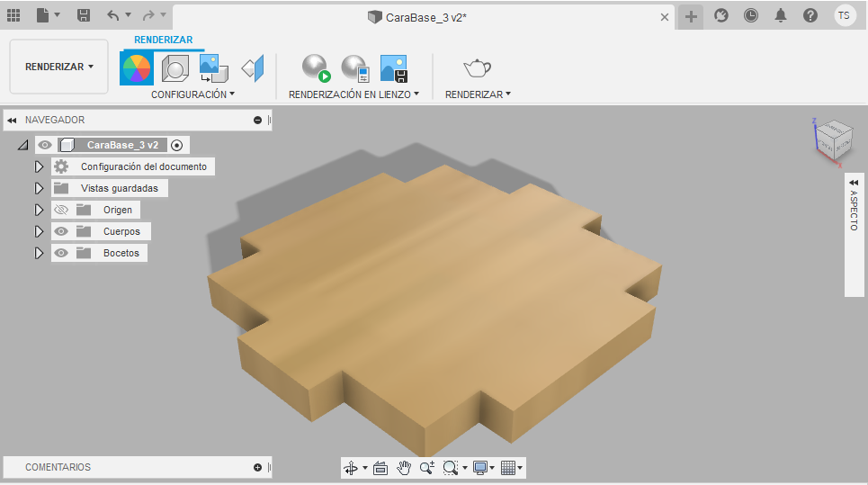Expand the Vistas guardadas folder

[38, 188]
